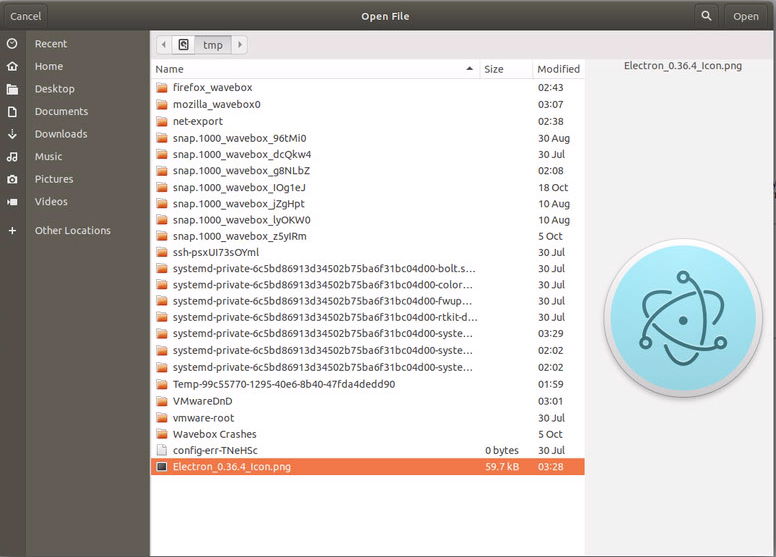The image size is (776, 557).
Task: Click the folder icon beside Wavebox Crashes
Action: 162,434
